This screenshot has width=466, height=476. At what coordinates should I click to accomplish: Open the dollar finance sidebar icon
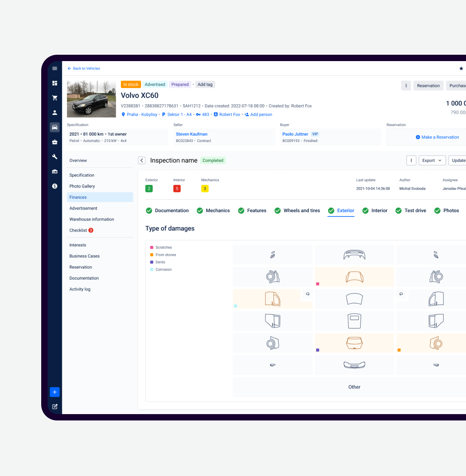(x=55, y=186)
